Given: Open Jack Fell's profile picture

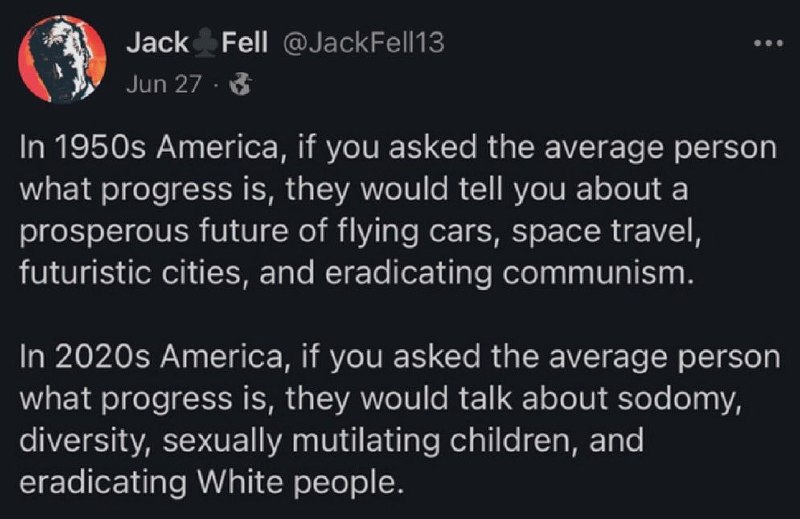Looking at the screenshot, I should [62, 59].
